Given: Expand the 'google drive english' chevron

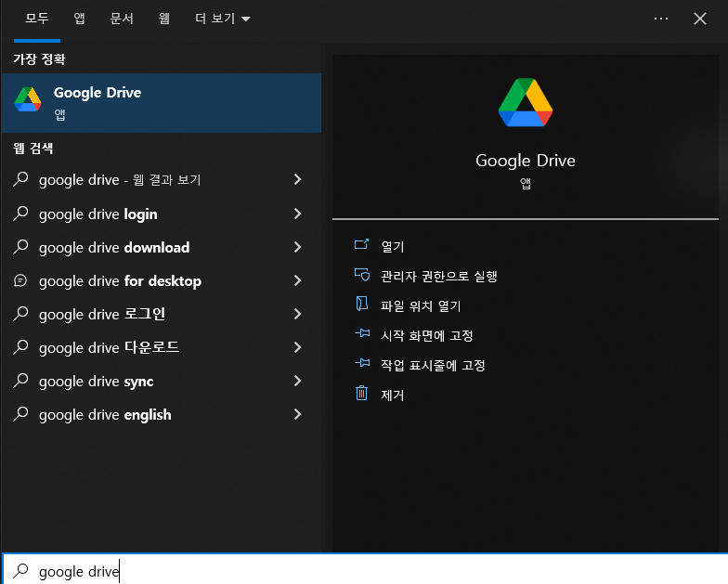Looking at the screenshot, I should [297, 414].
